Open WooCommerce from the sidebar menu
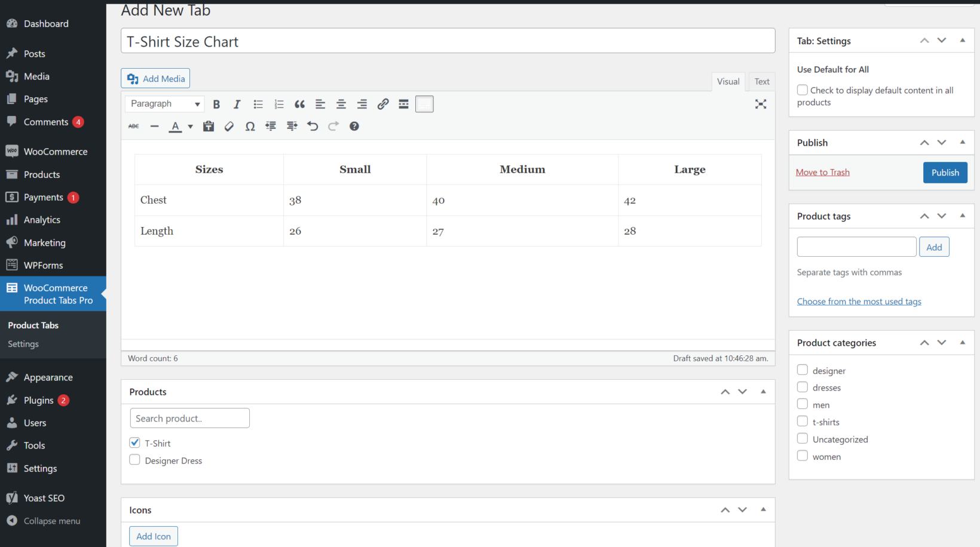The height and width of the screenshot is (547, 980). (55, 151)
